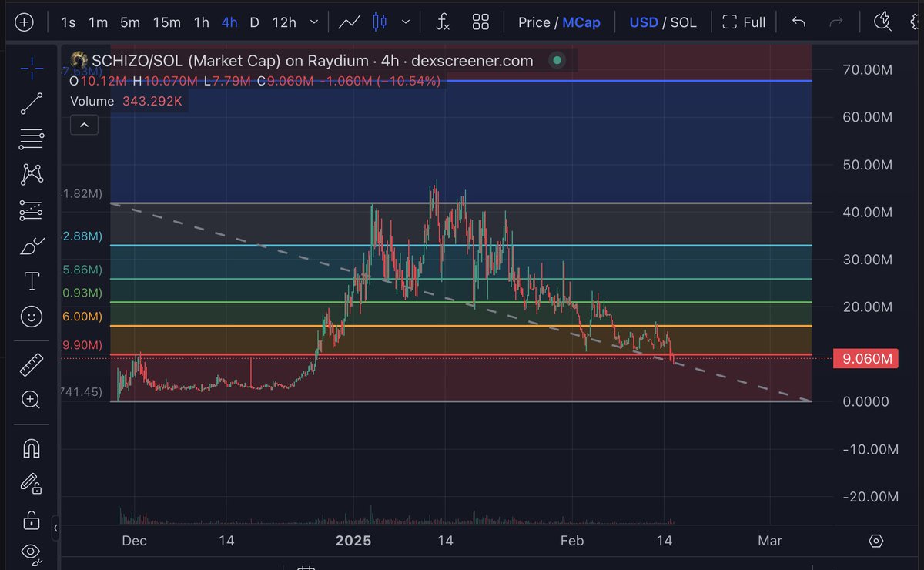Select the 12h timeframe
Viewport: 924px width, 570px height.
pyautogui.click(x=284, y=22)
